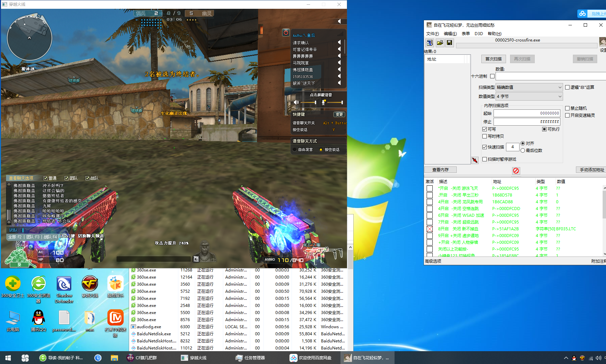
Task: Enable the 开启变速精灵 checkbox
Action: (567, 115)
